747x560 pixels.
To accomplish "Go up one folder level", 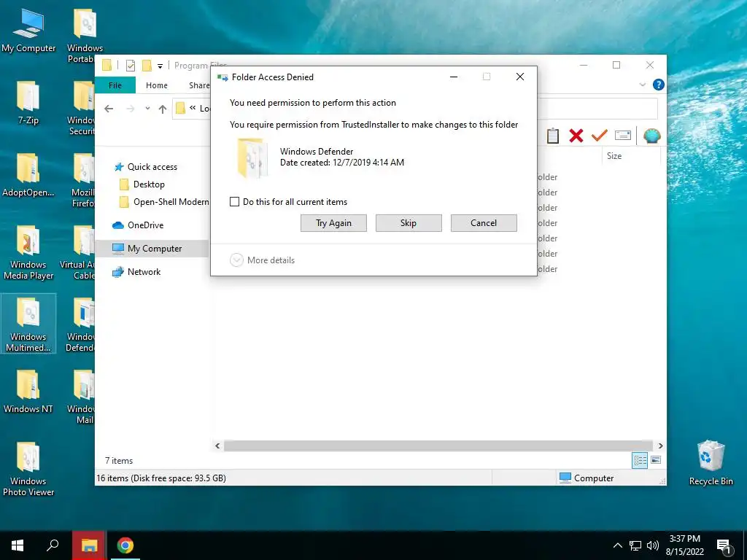I will click(163, 109).
